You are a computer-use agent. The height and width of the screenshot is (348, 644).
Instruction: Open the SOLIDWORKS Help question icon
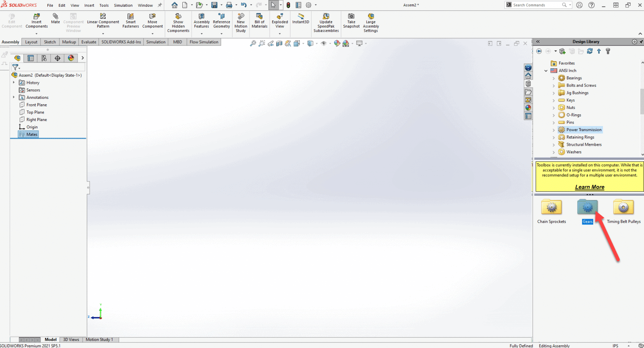(591, 5)
